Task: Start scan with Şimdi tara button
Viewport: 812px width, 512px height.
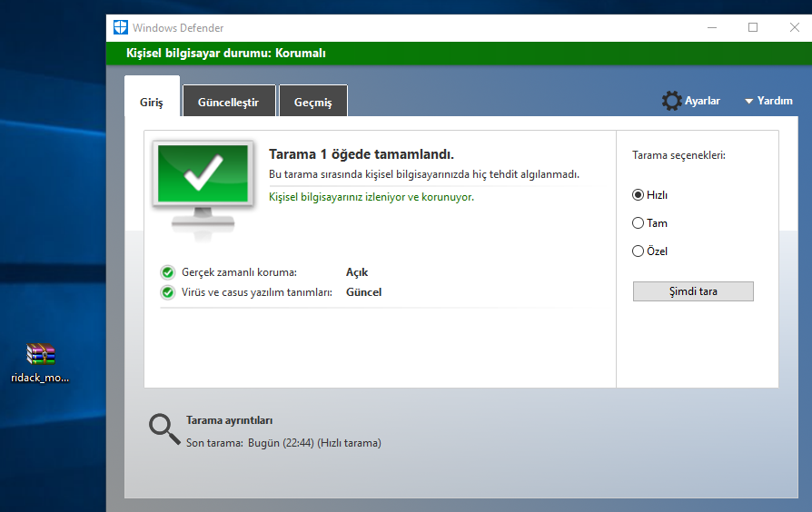Action: [x=693, y=291]
